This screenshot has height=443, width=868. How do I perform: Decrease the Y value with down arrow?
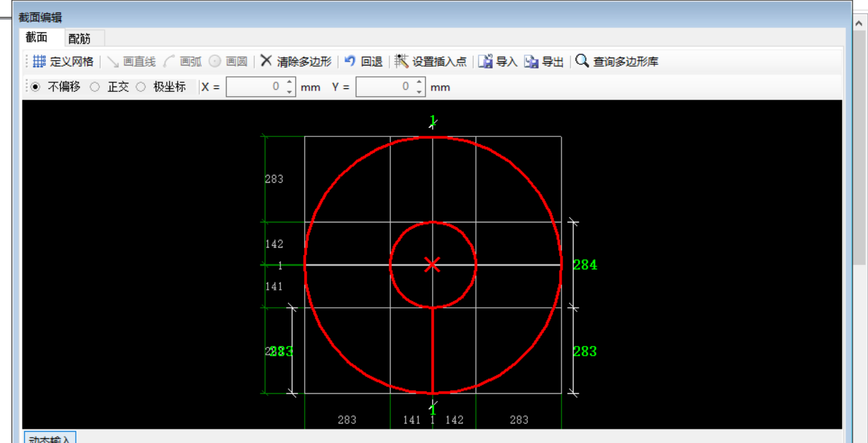tap(419, 91)
